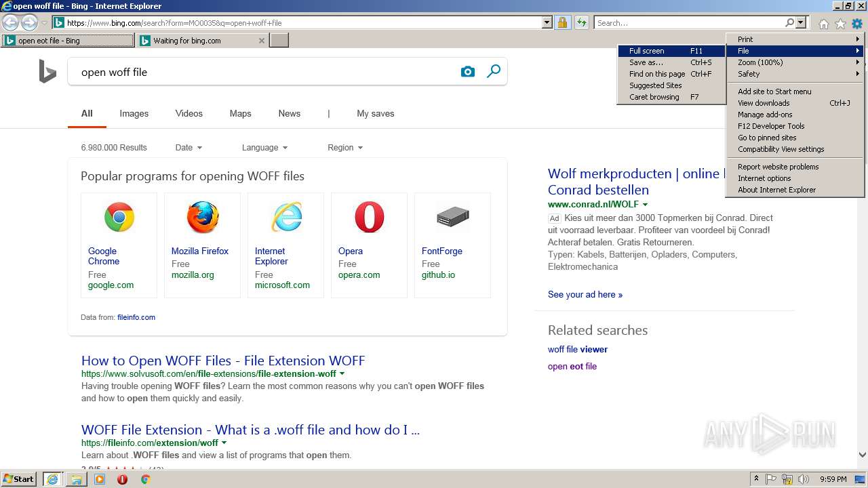Select News search tab
The image size is (868, 488).
pos(290,114)
